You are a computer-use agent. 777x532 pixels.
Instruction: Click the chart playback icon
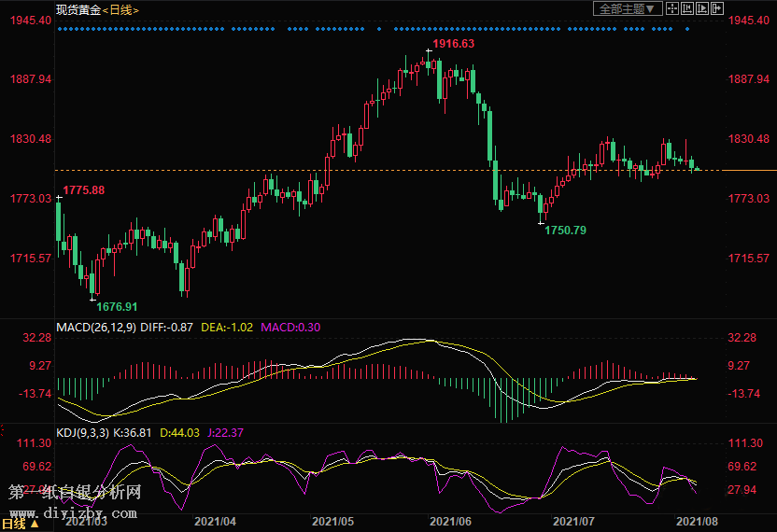click(702, 8)
